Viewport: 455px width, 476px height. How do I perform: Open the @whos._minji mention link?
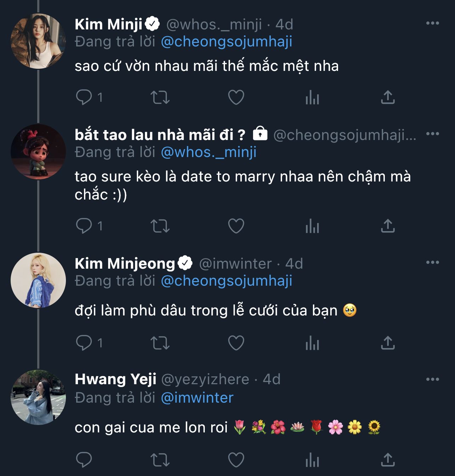(208, 152)
